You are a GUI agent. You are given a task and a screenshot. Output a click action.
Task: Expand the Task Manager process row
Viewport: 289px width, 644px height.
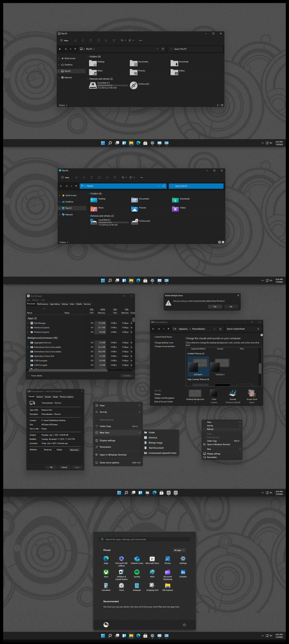[x=28, y=323]
